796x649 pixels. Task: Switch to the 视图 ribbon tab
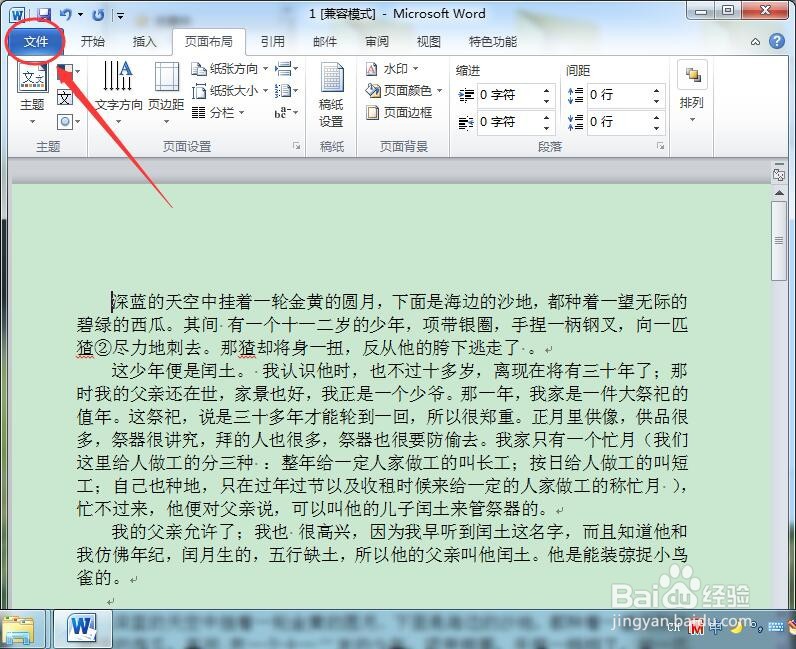[428, 41]
